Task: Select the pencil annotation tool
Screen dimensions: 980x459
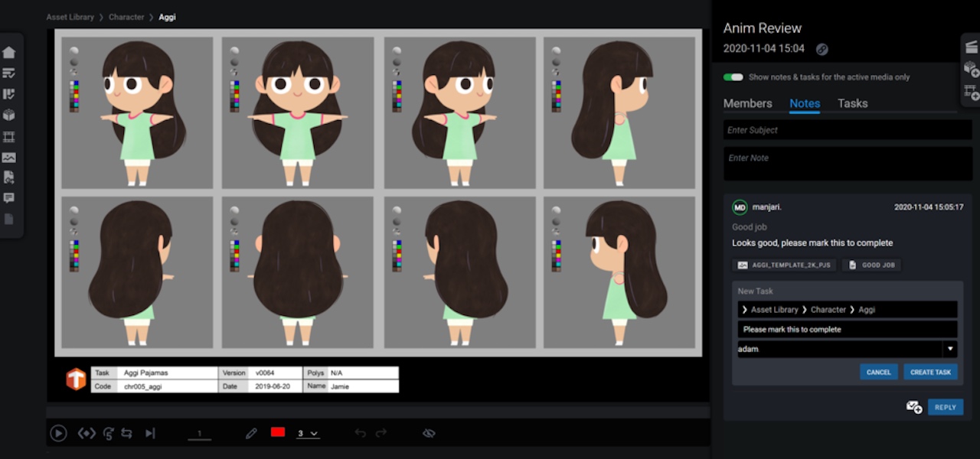Action: click(x=251, y=433)
